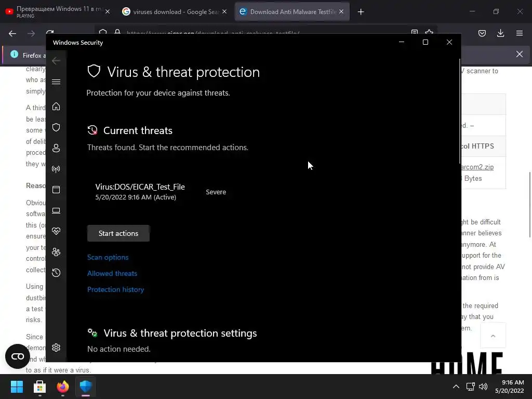
Task: Open Virus & threat protection shield in sidebar
Action: pyautogui.click(x=56, y=127)
